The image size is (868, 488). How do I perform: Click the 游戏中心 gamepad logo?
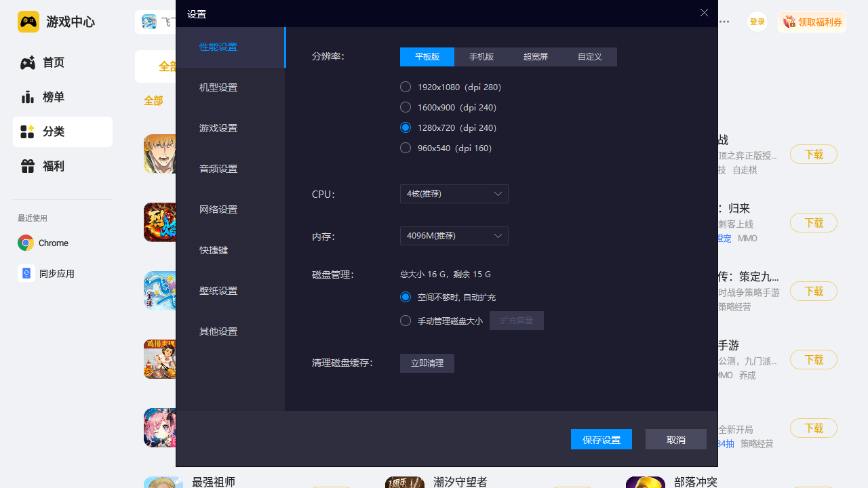28,21
